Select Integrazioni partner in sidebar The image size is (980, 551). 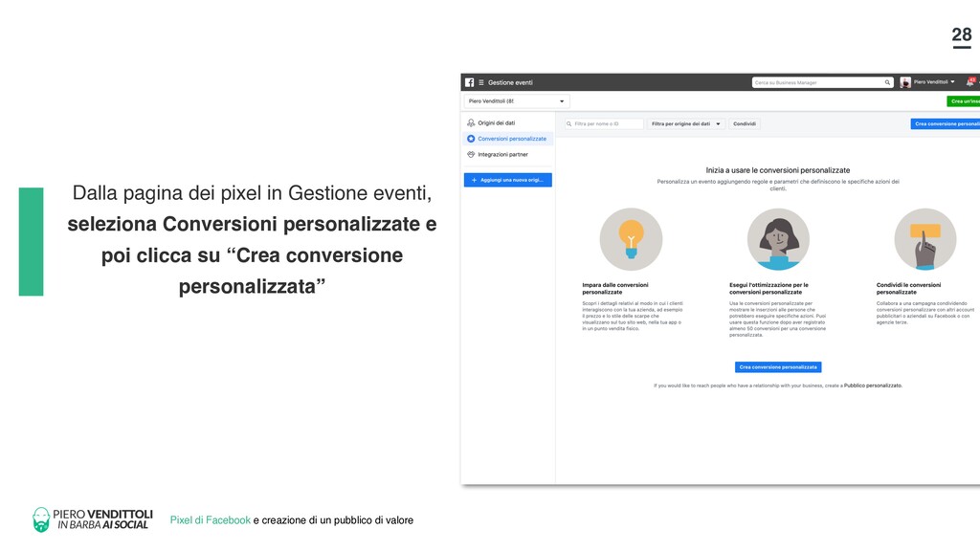503,154
